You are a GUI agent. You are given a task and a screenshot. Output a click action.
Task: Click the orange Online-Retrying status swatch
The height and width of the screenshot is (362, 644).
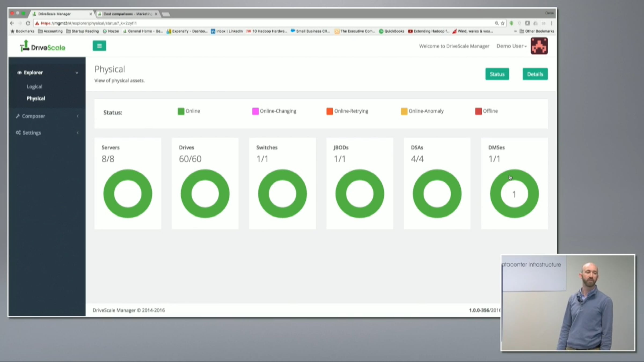(330, 111)
